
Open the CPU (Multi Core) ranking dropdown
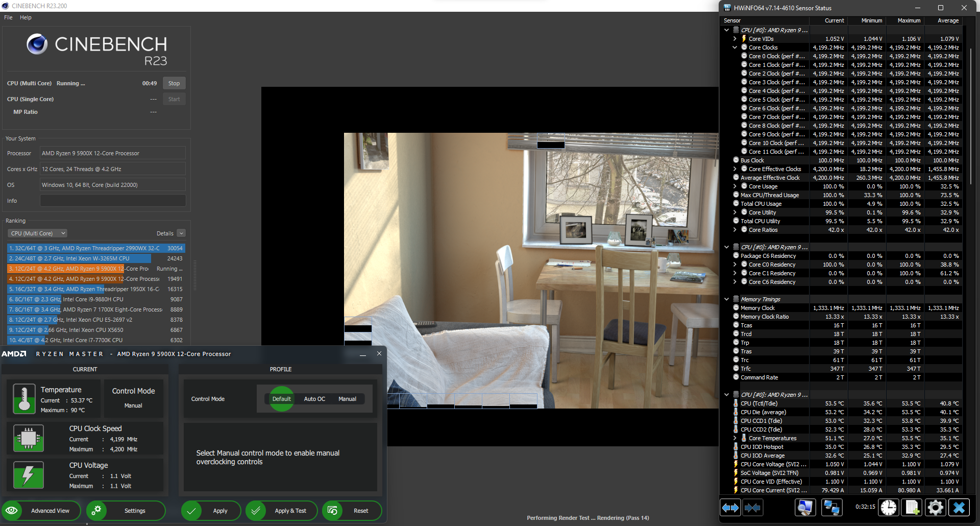point(38,233)
